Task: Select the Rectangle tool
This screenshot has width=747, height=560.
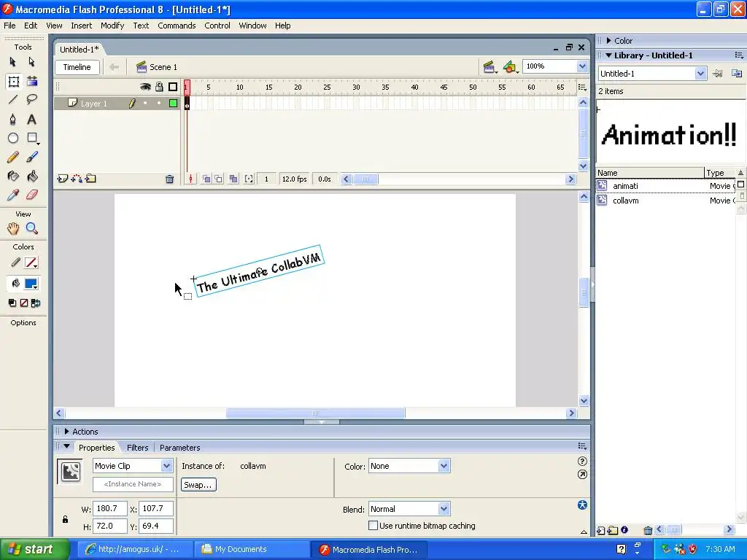Action: tap(32, 138)
